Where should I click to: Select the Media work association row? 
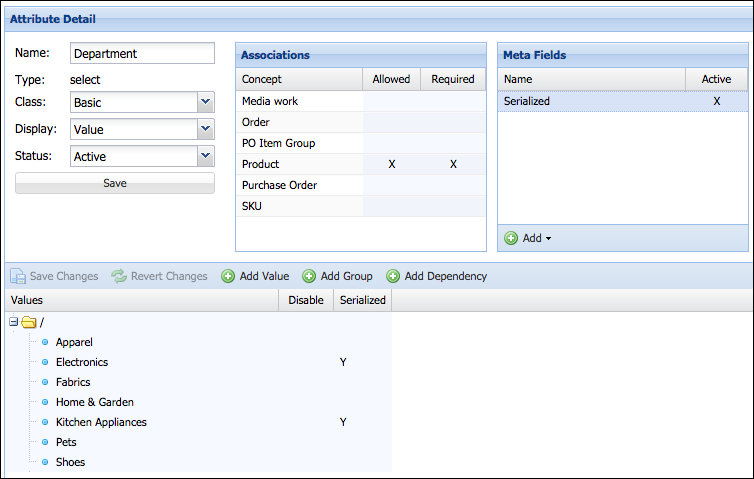click(x=361, y=101)
